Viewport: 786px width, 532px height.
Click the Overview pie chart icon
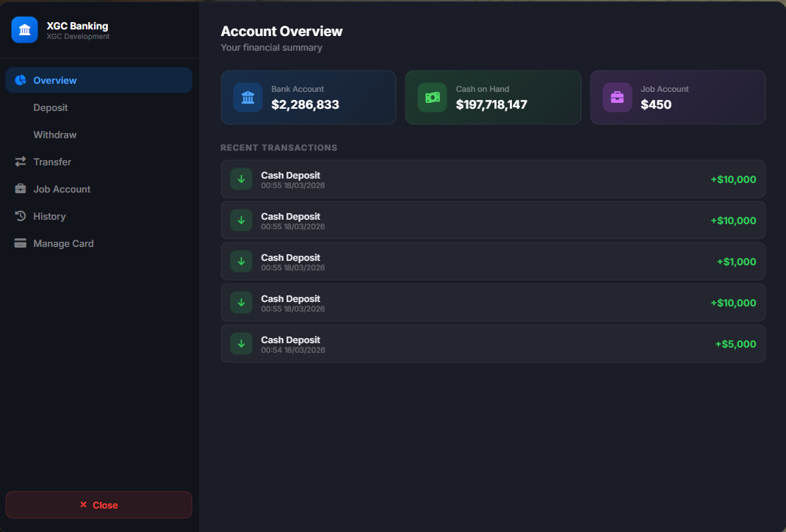pyautogui.click(x=21, y=80)
